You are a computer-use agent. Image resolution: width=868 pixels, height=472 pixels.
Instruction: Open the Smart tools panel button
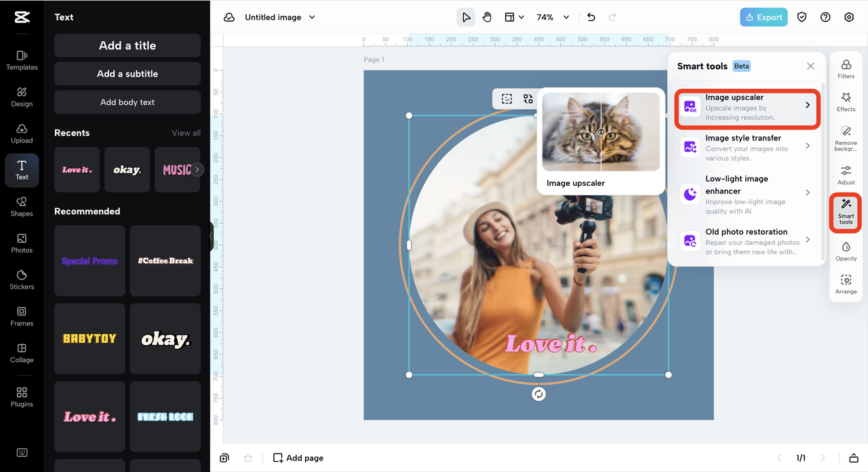pos(846,212)
